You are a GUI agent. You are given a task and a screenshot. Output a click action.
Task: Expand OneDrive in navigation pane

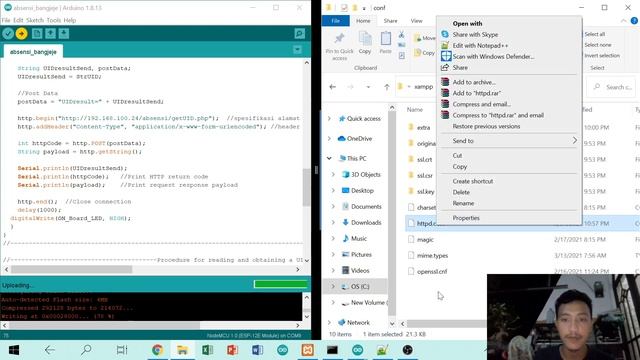(329, 139)
